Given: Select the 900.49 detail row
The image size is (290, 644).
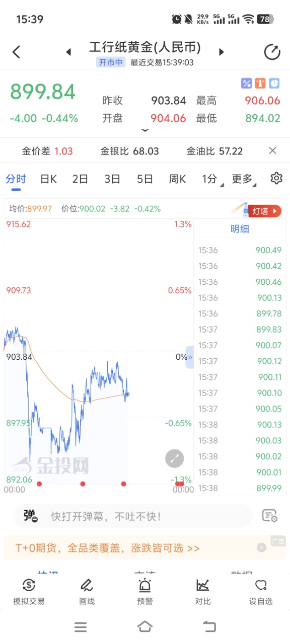Looking at the screenshot, I should coord(240,250).
